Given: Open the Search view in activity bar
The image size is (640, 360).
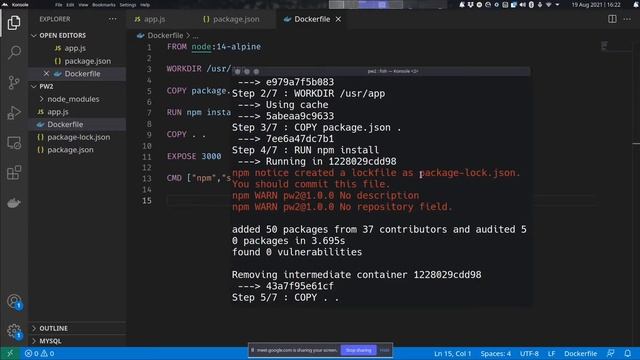Looking at the screenshot, I should coord(14,52).
